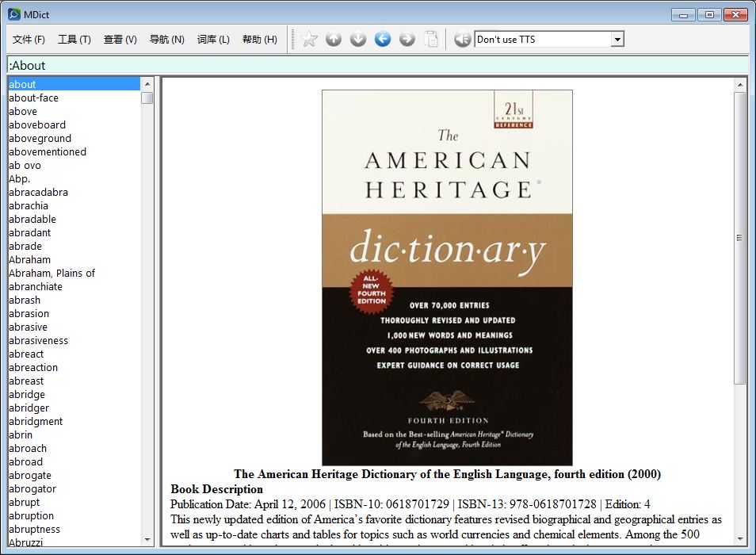Open the 帮助 (H) menu

tap(259, 40)
